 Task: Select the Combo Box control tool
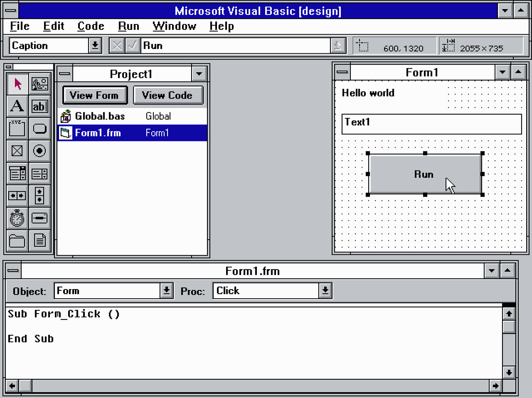coord(17,173)
